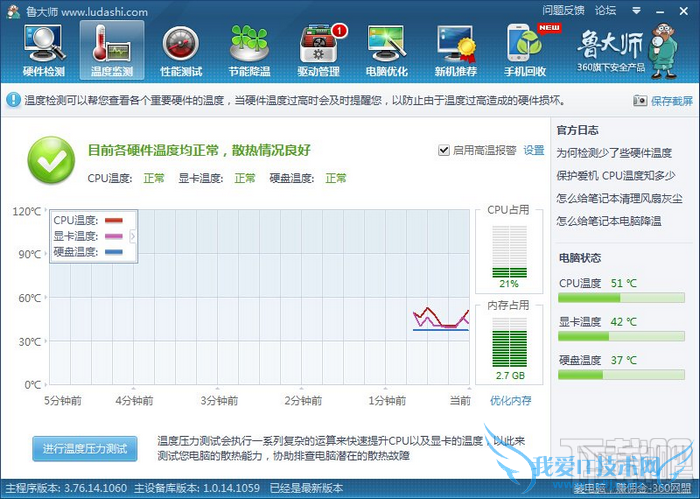The height and width of the screenshot is (499, 700).
Task: Click the 显卡温度 42℃ progress bar
Action: tap(621, 336)
